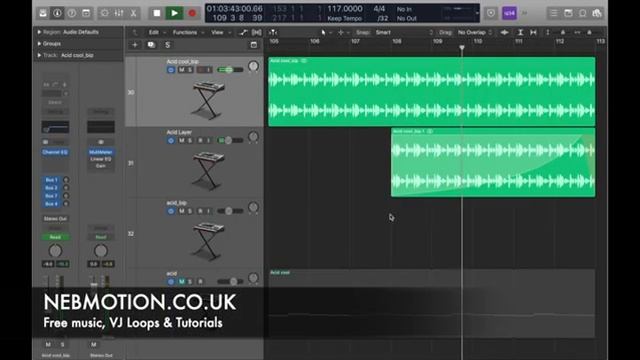Open the Edit menu in tracks area
The image size is (640, 360).
coord(157,32)
